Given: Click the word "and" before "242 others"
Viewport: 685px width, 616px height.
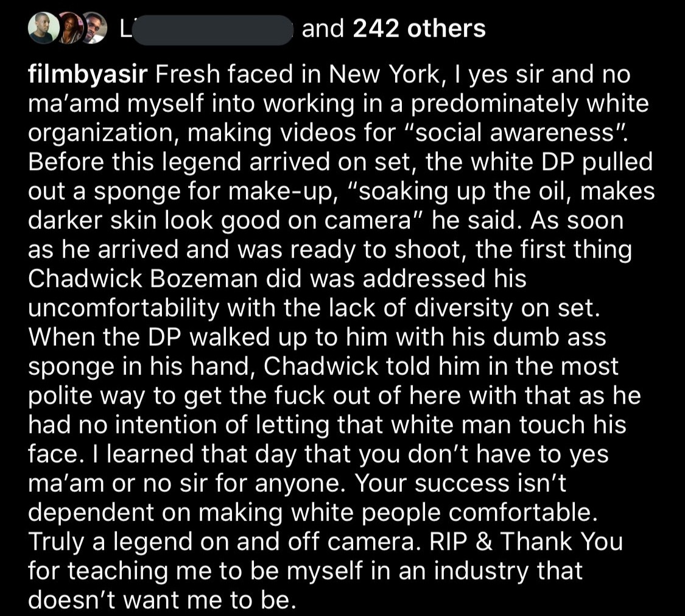Looking at the screenshot, I should [323, 29].
